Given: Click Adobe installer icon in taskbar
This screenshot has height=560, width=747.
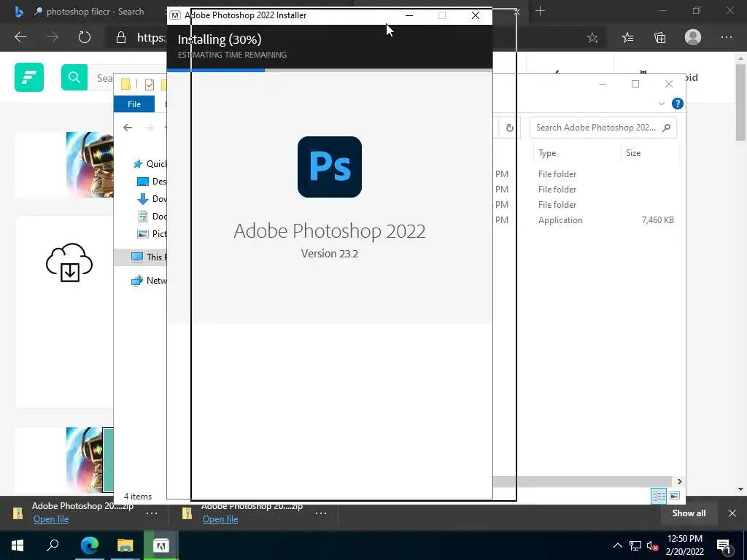Looking at the screenshot, I should click(x=160, y=545).
